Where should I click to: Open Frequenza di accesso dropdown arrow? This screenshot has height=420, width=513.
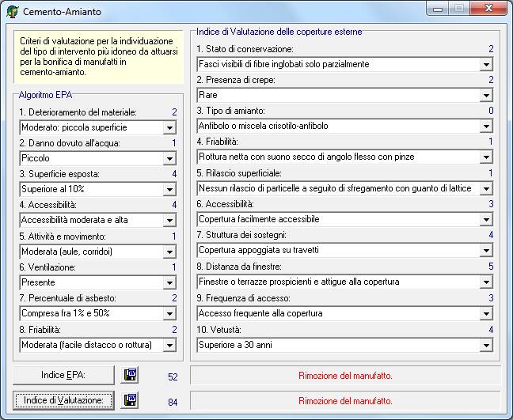tap(486, 314)
